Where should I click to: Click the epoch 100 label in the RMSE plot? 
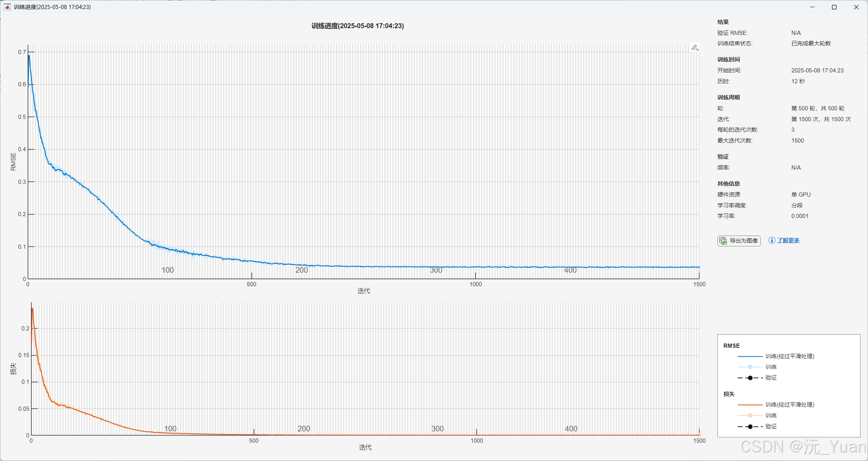[x=167, y=270]
